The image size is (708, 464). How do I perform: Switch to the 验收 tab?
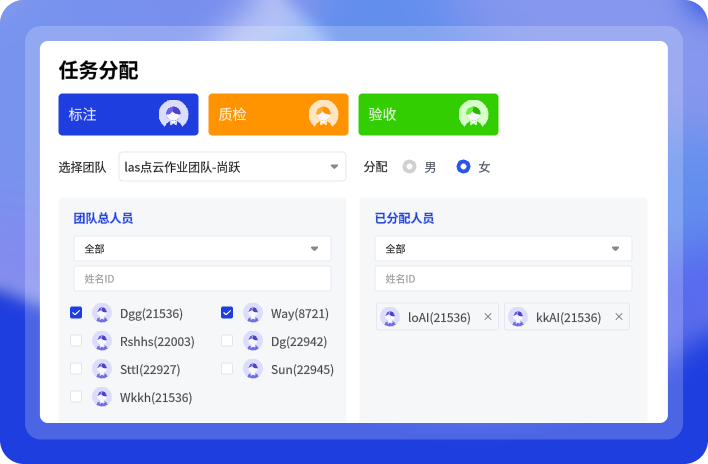coord(428,114)
